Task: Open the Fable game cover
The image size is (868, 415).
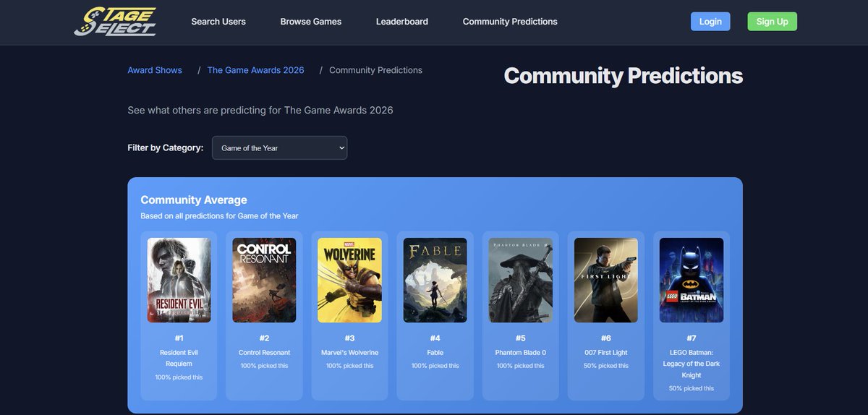Action: point(435,280)
